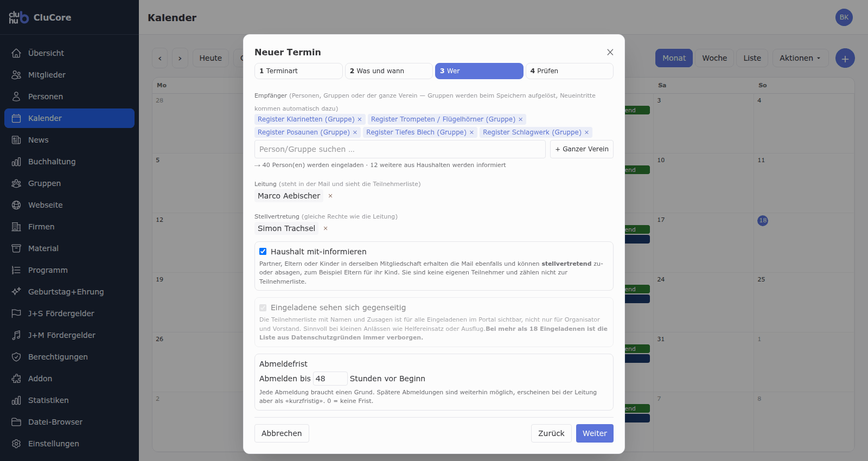
Task: Click the Einstellungen gear icon
Action: (16, 444)
